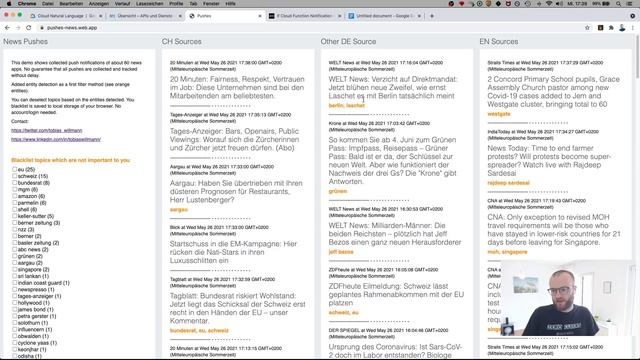Check the nzz (3) checkbox
Screen dimensions: 640x360
pyautogui.click(x=14, y=229)
